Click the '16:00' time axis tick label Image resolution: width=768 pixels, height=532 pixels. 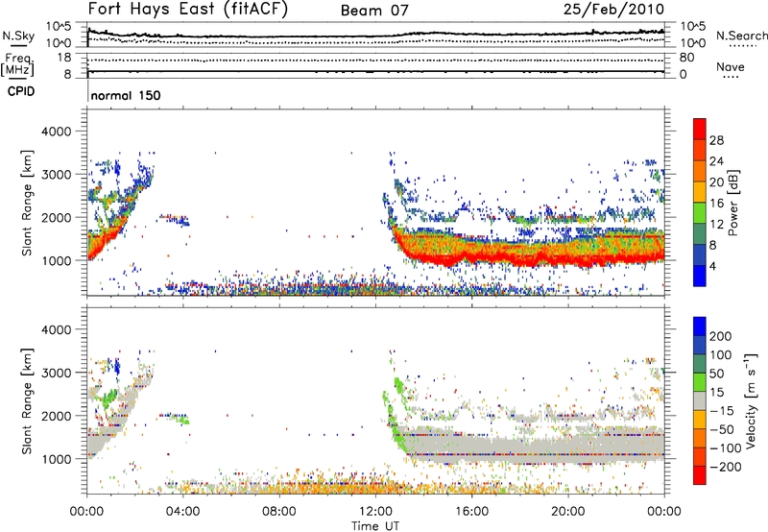[x=471, y=512]
